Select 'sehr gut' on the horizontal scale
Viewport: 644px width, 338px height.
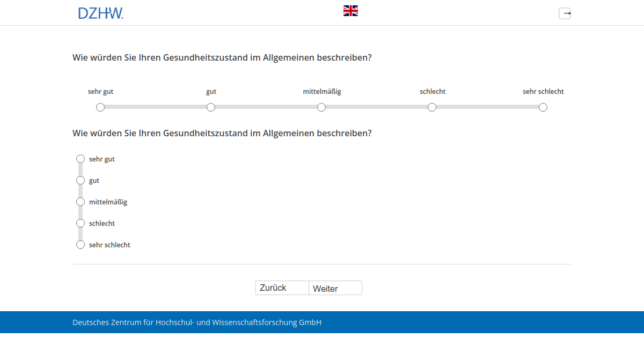[x=100, y=107]
